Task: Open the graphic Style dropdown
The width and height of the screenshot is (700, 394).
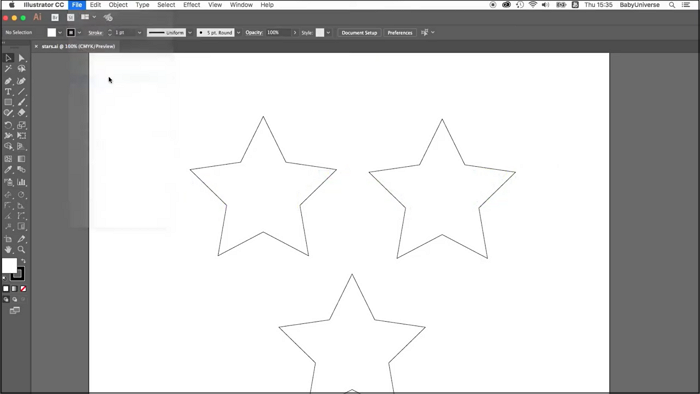Action: 328,33
